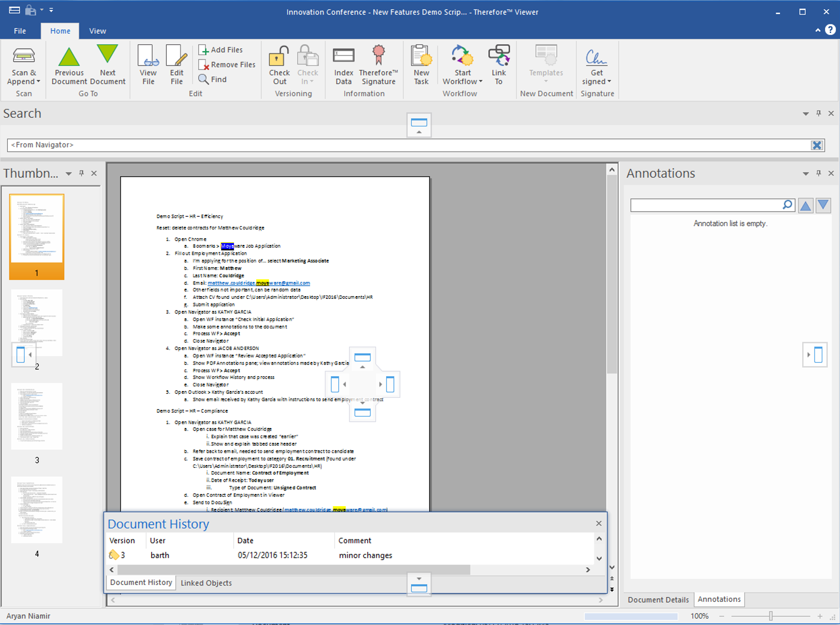Pin the Annotations panel

coord(818,173)
